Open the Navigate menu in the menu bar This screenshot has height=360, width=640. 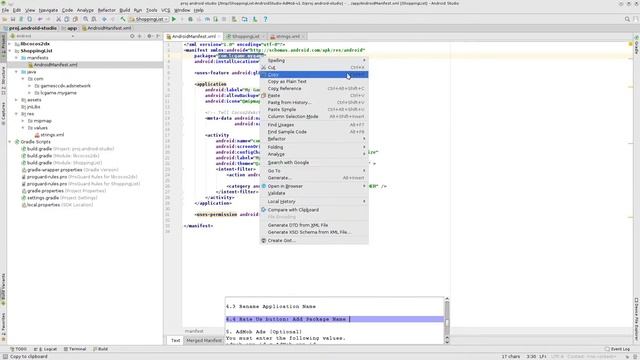[48, 10]
